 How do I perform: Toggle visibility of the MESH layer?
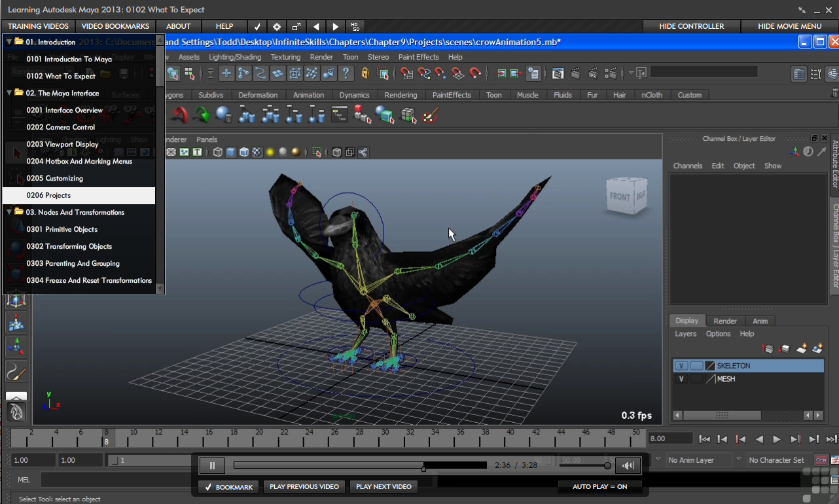click(682, 379)
